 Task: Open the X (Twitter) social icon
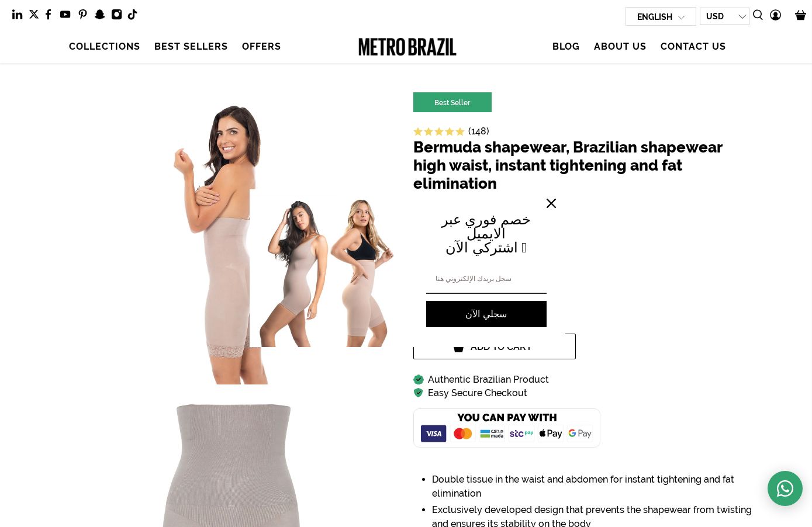(34, 15)
